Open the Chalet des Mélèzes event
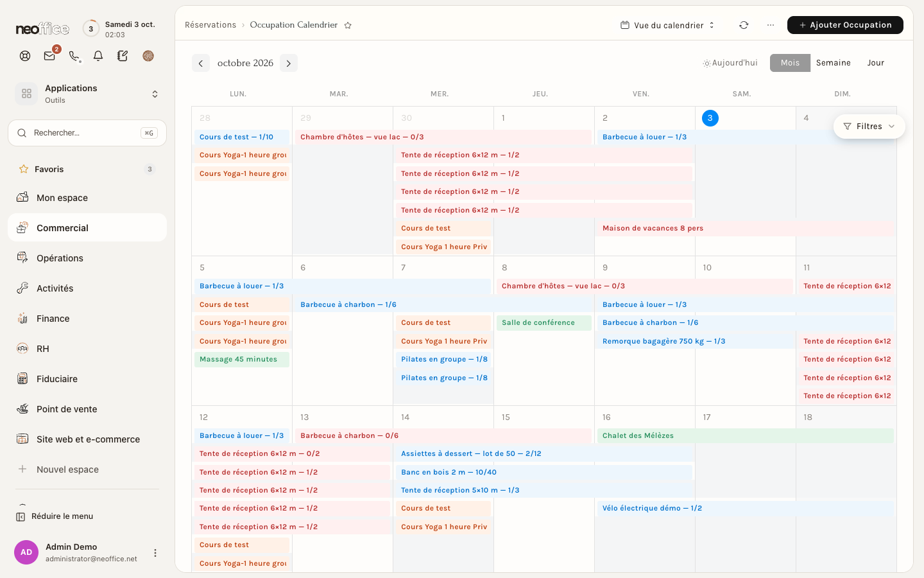924x578 pixels. pos(746,435)
